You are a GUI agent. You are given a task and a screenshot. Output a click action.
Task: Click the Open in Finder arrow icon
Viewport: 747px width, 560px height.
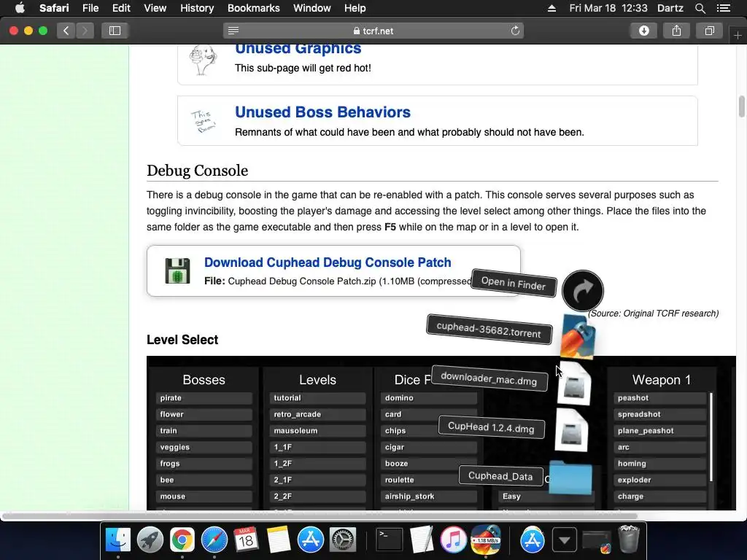[583, 291]
